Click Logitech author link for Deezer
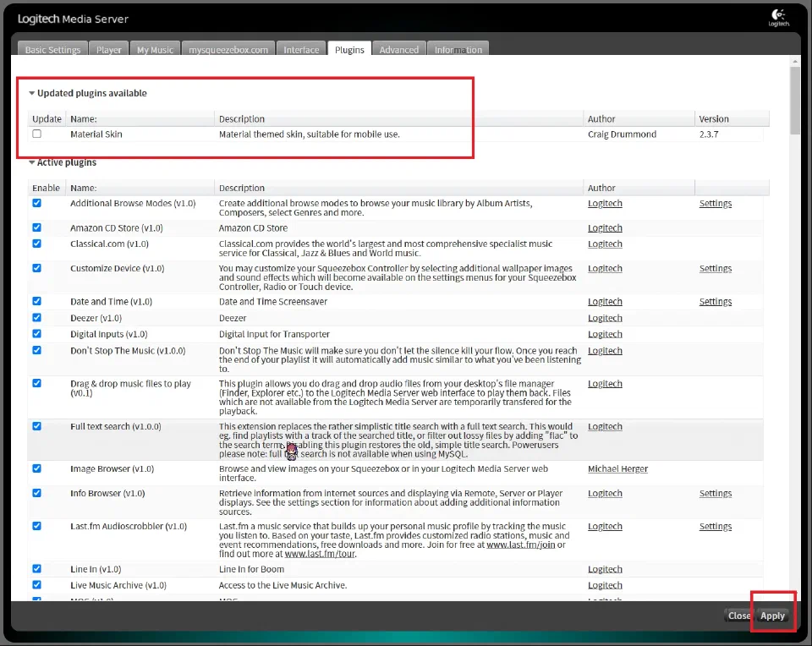 (605, 318)
